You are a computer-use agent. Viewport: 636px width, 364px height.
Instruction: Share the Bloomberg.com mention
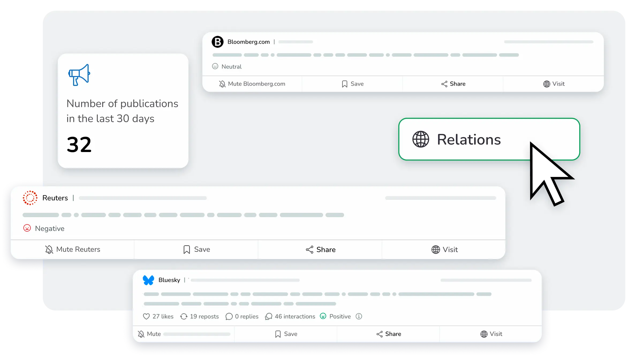453,84
